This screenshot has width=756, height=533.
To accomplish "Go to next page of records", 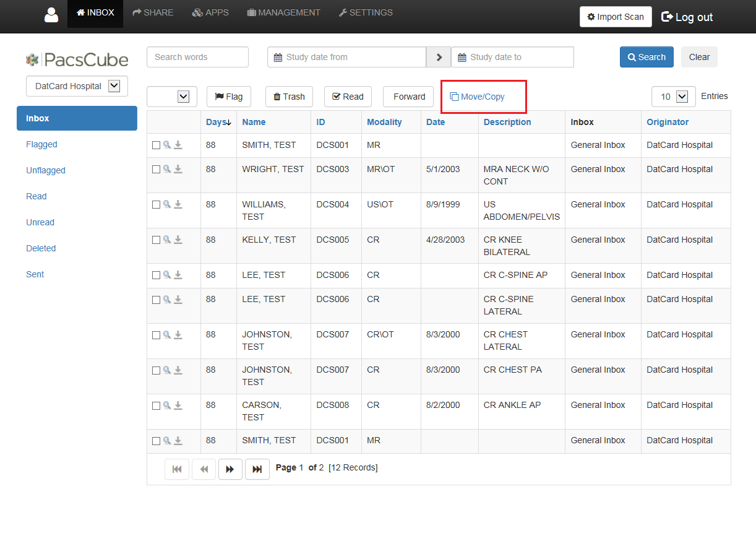I will pyautogui.click(x=230, y=469).
